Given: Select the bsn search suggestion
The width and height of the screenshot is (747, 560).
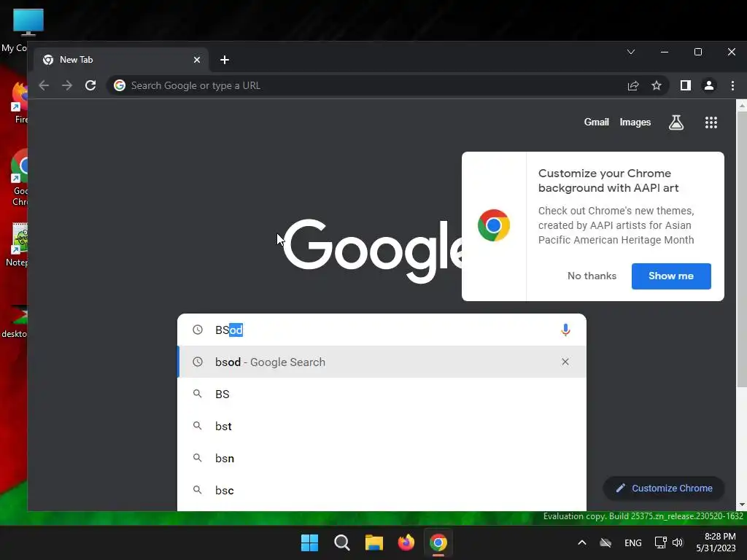Looking at the screenshot, I should pos(381,459).
